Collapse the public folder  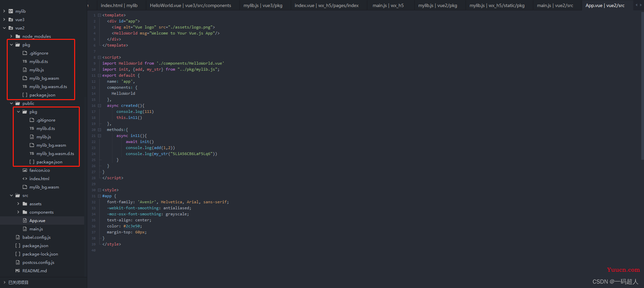click(x=11, y=103)
